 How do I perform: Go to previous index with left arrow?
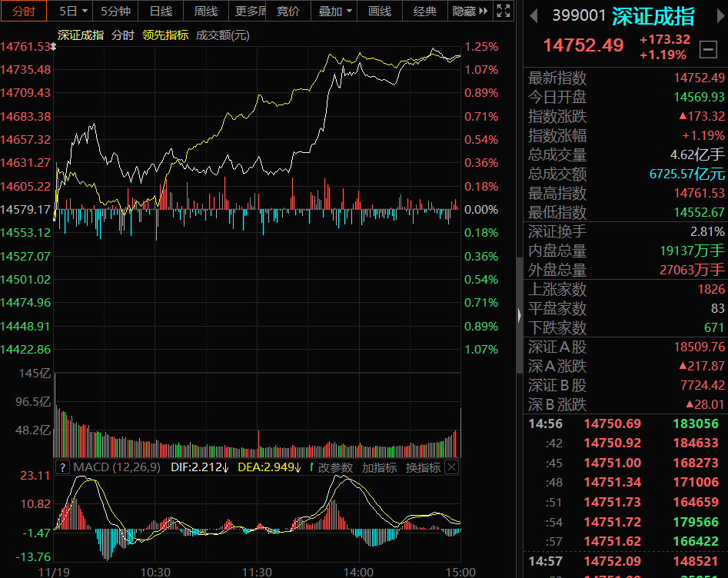(534, 16)
